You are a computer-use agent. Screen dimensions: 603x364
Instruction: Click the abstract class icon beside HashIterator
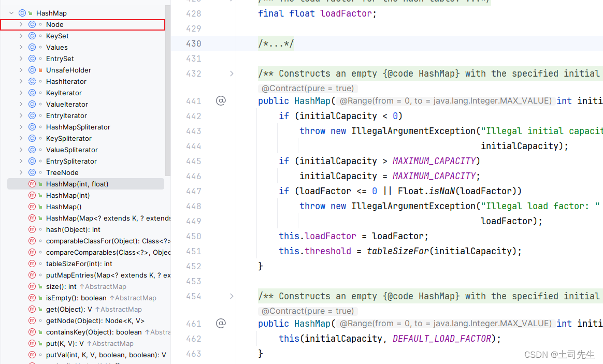point(32,81)
